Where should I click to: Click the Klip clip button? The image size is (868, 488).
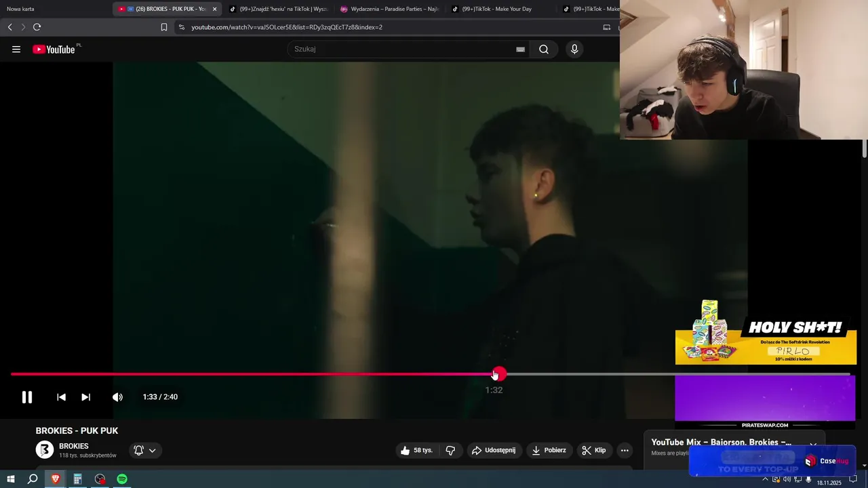[x=593, y=450]
